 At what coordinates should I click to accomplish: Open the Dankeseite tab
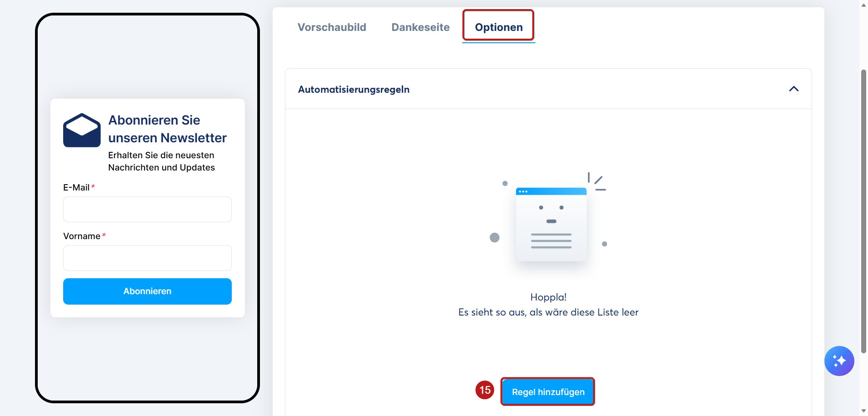click(x=420, y=27)
